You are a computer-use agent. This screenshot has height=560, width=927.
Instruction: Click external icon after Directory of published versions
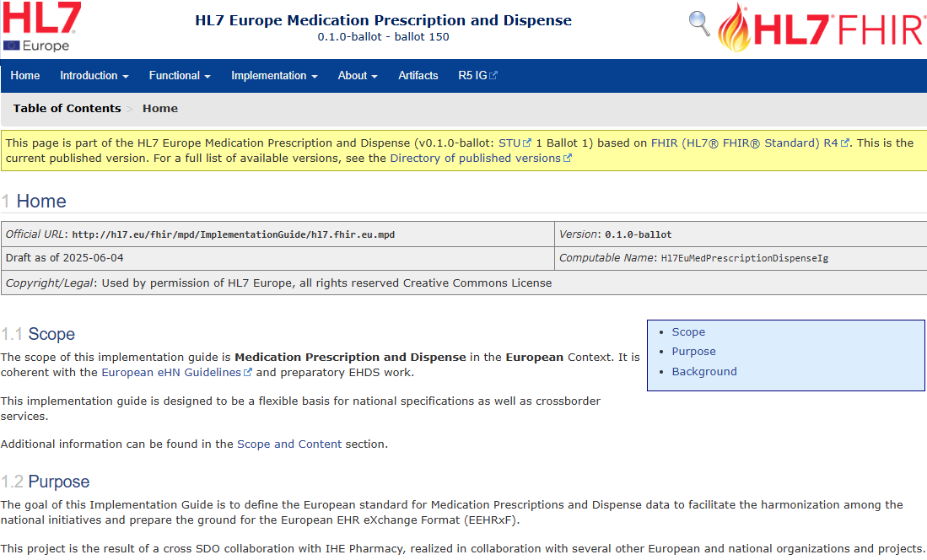(x=568, y=159)
